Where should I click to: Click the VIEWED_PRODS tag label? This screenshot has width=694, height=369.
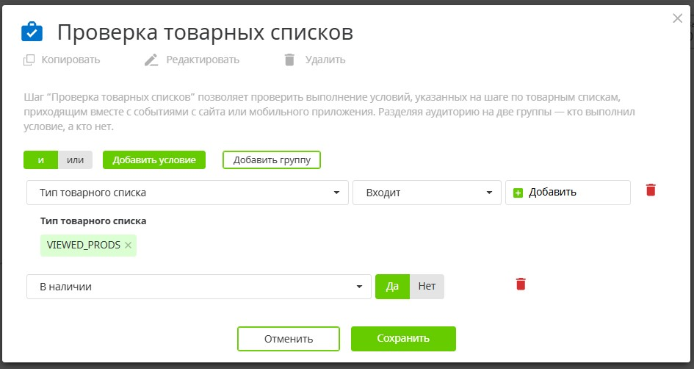[x=84, y=246]
